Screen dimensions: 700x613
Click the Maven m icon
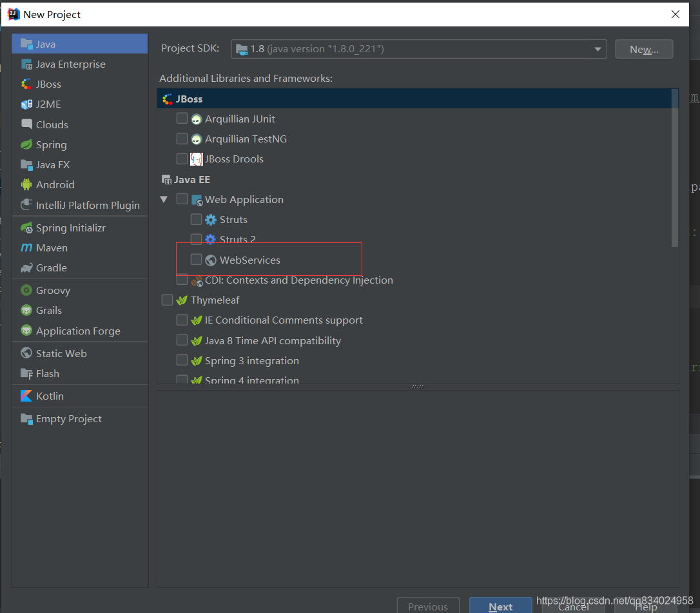click(x=27, y=248)
